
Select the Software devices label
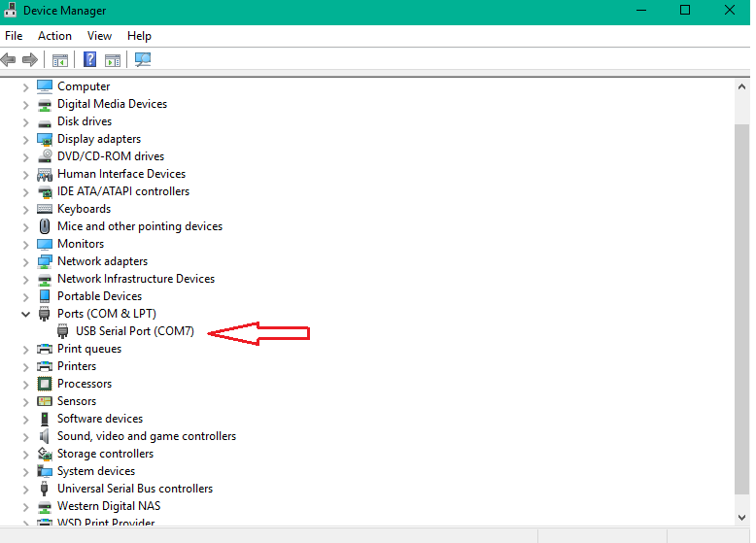(100, 419)
